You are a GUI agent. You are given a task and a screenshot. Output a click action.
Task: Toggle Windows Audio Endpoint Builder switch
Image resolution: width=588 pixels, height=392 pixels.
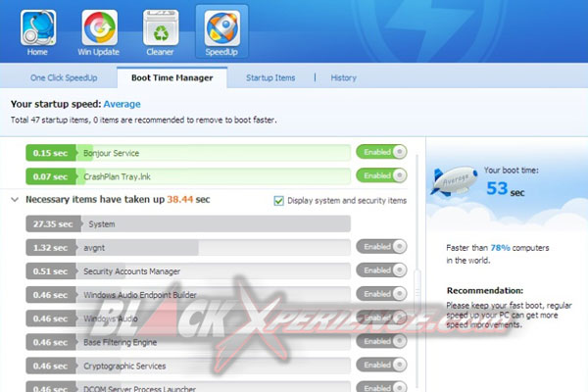pos(381,294)
